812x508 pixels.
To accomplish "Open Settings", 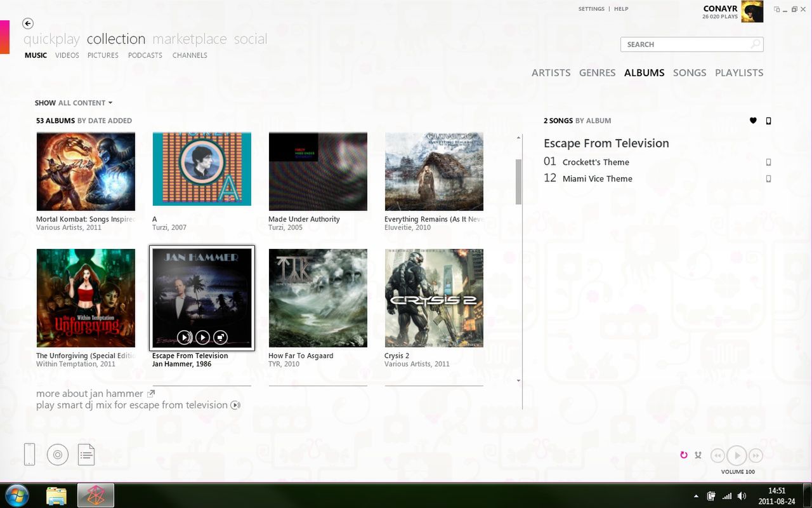I will (591, 9).
